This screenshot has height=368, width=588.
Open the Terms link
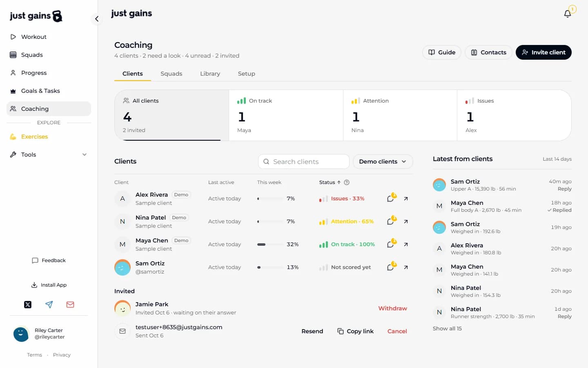point(34,355)
